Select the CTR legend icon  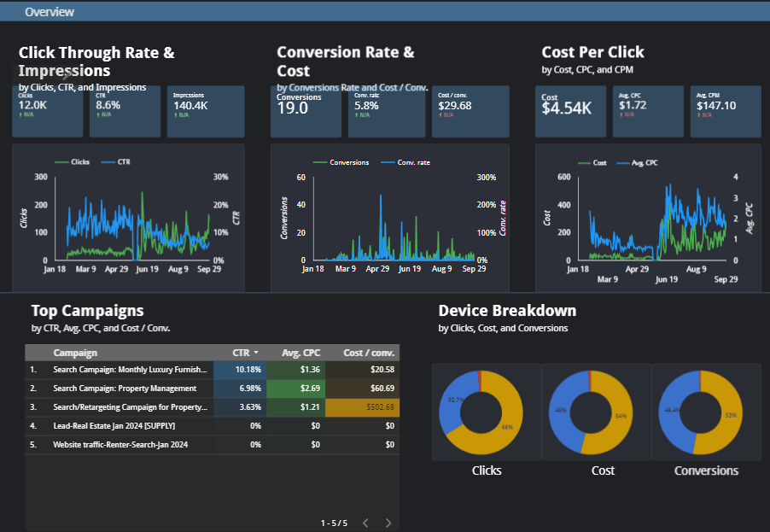click(x=108, y=161)
